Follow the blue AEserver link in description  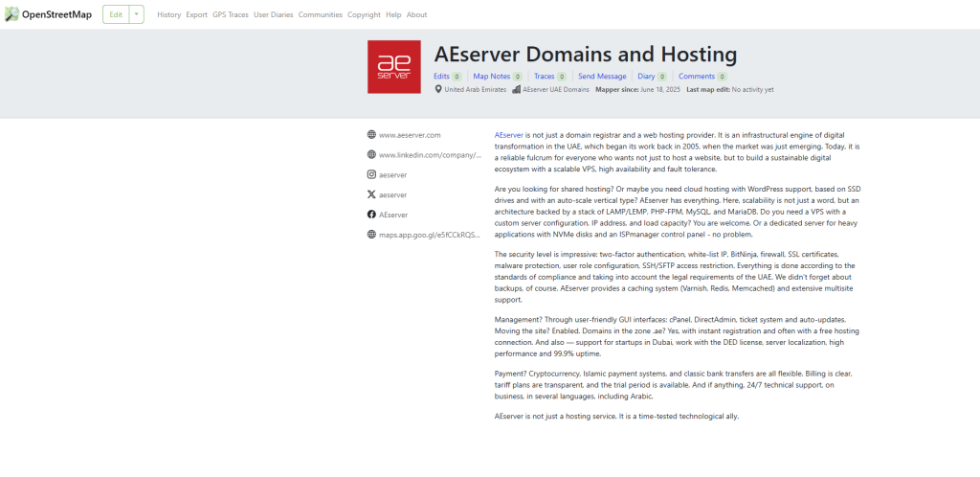509,135
